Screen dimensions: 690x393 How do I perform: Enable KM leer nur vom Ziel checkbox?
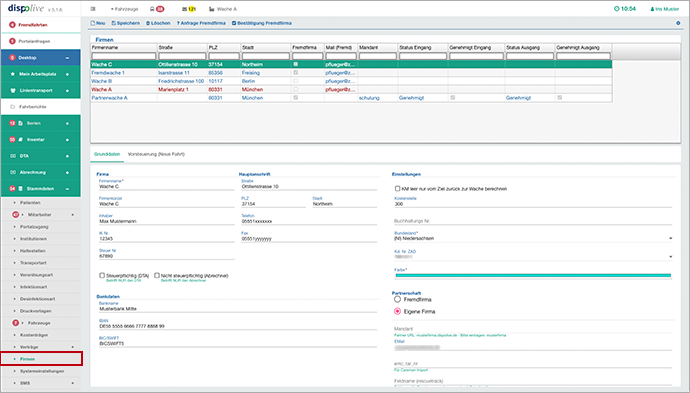pos(397,188)
